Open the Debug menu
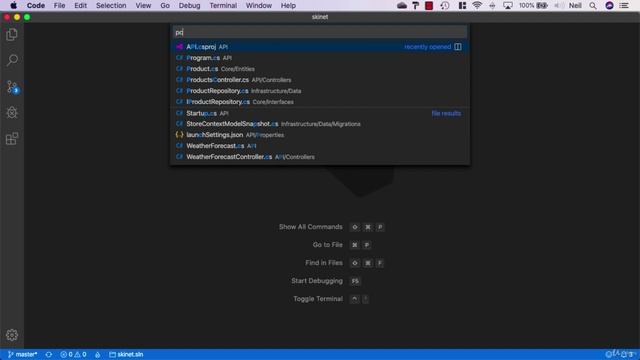 pos(189,6)
